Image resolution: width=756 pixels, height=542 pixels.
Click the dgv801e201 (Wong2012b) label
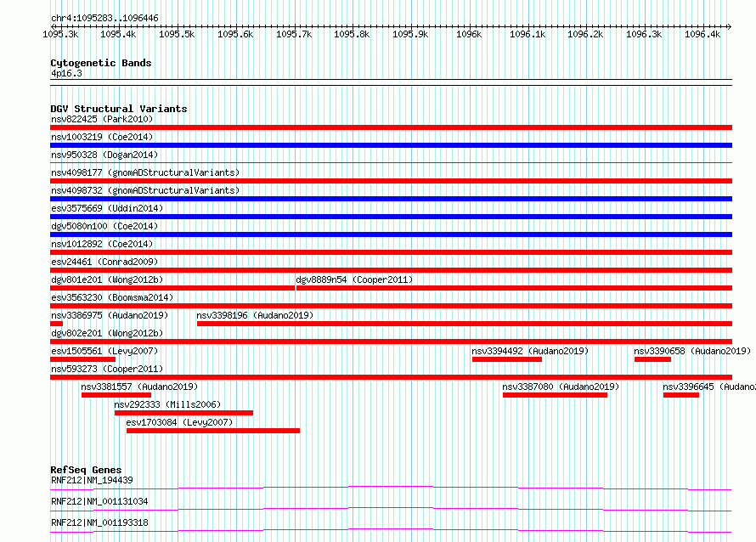[107, 279]
